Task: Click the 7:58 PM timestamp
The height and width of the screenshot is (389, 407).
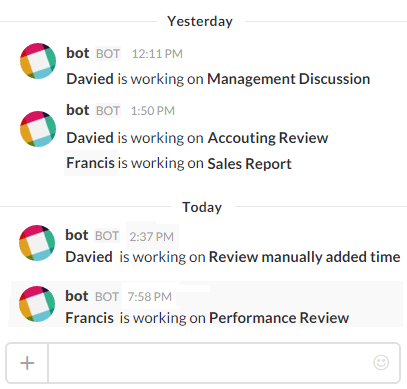Action: [149, 296]
